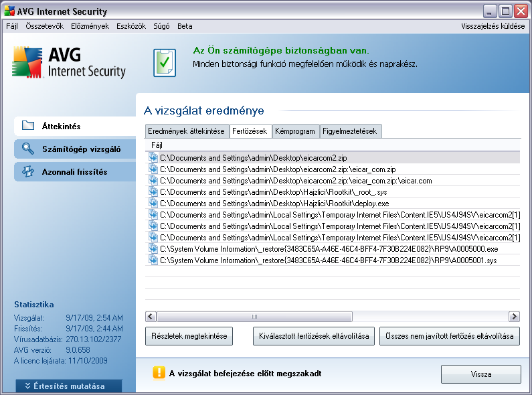Click Kiválasztott fertőzések eltávolítása button
Image resolution: width=532 pixels, height=395 pixels.
[314, 336]
